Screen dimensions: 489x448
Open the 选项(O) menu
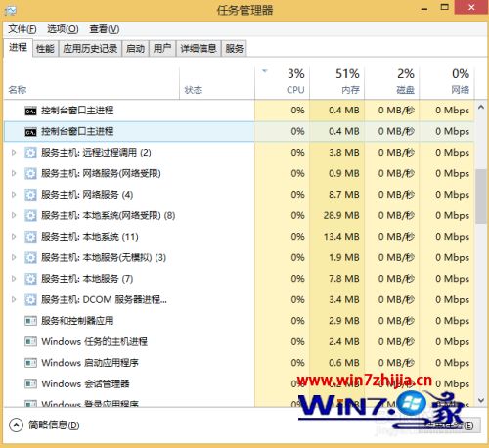pos(63,29)
